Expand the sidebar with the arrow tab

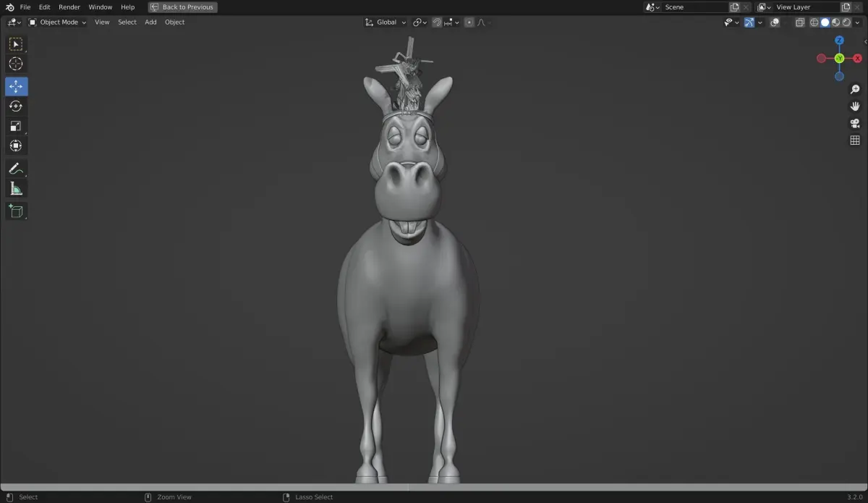tap(865, 42)
